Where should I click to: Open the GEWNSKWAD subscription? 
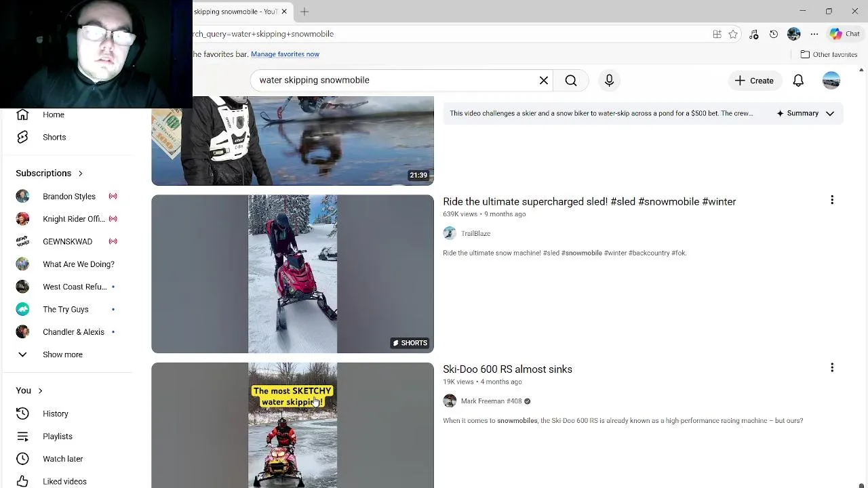[68, 241]
